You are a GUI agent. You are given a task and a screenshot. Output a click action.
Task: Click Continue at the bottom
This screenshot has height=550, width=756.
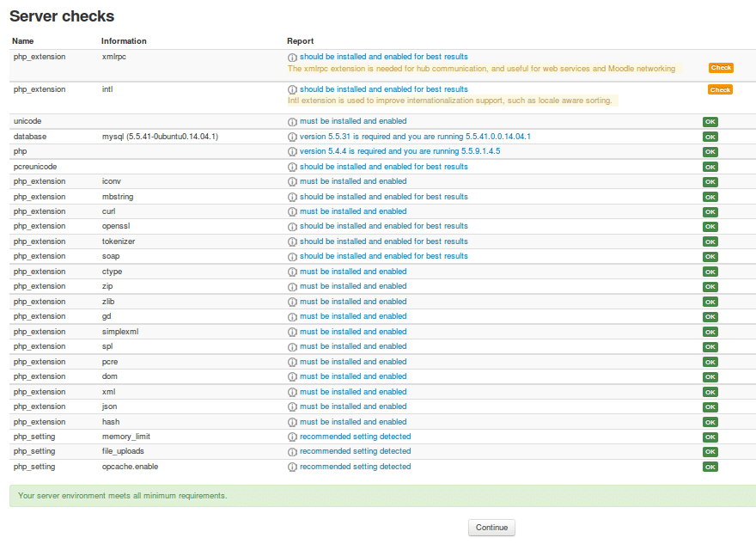point(491,528)
